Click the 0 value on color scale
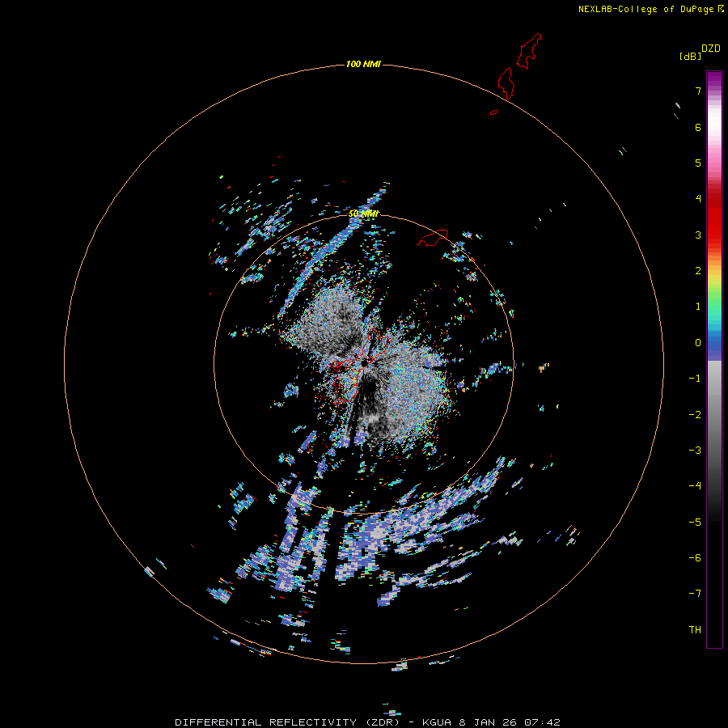The height and width of the screenshot is (728, 728). tap(698, 343)
